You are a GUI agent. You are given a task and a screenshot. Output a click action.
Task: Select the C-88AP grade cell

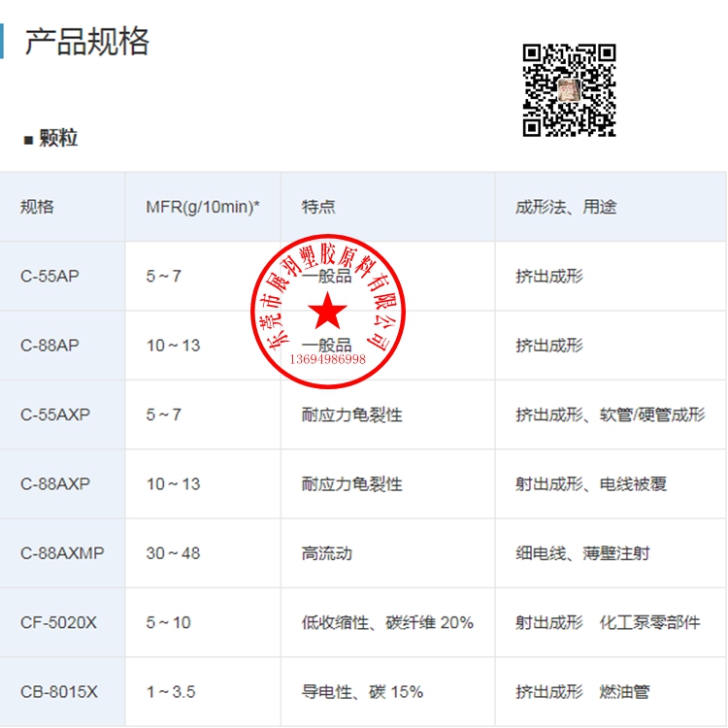click(x=50, y=346)
